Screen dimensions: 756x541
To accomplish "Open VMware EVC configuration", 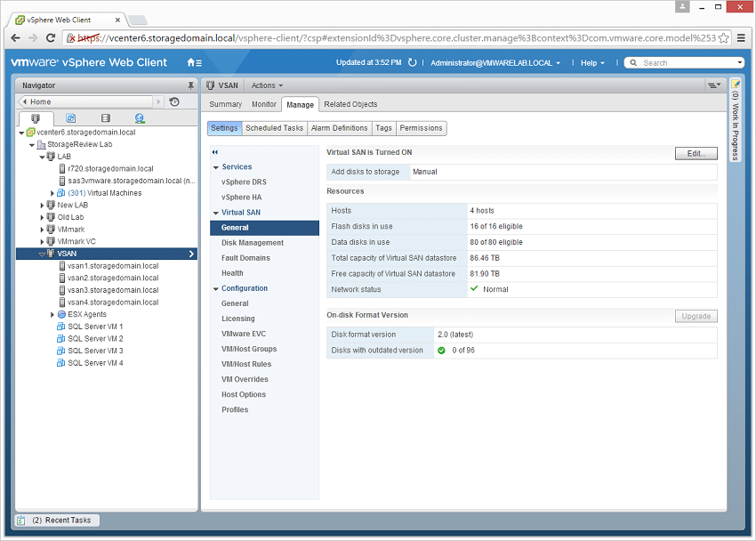I will (243, 335).
